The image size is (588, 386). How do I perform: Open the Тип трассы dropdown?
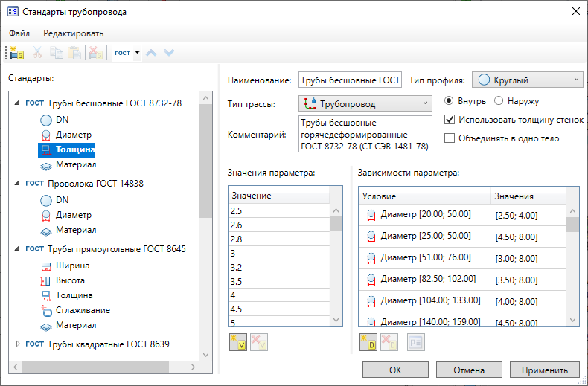coord(365,104)
